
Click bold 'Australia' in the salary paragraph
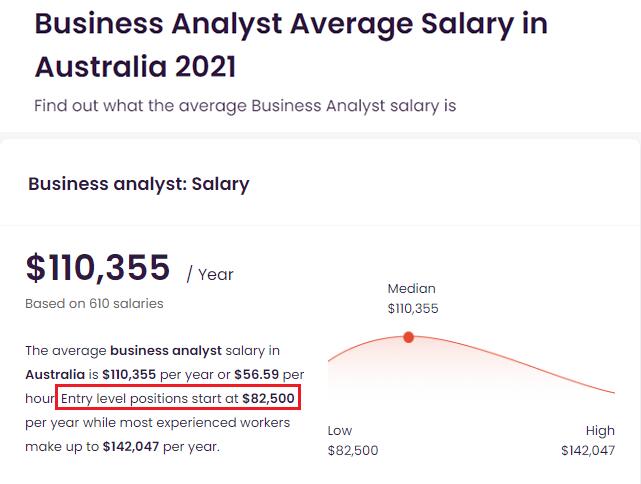[58, 375]
